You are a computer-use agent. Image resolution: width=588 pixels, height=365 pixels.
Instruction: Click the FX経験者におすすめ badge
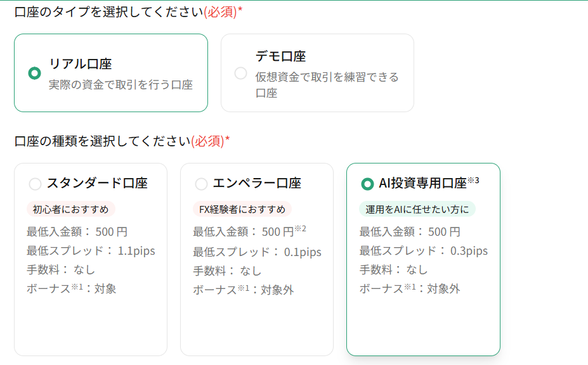click(242, 209)
